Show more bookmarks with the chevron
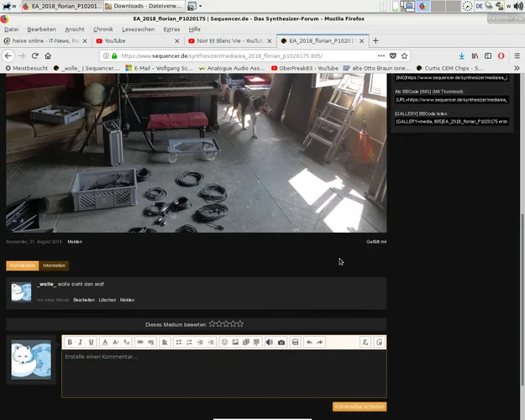Image resolution: width=525 pixels, height=420 pixels. click(x=517, y=68)
